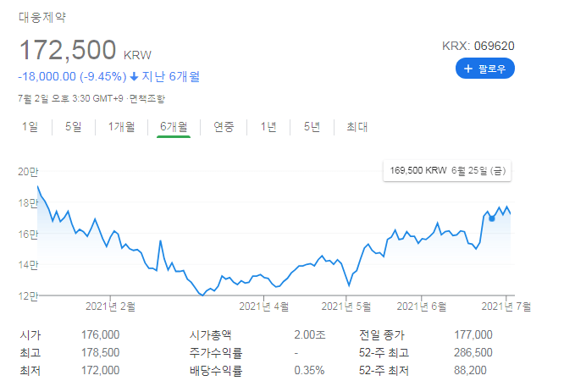The height and width of the screenshot is (392, 564).
Task: Click the 52-주 최저 value 88,200
Action: click(x=470, y=370)
